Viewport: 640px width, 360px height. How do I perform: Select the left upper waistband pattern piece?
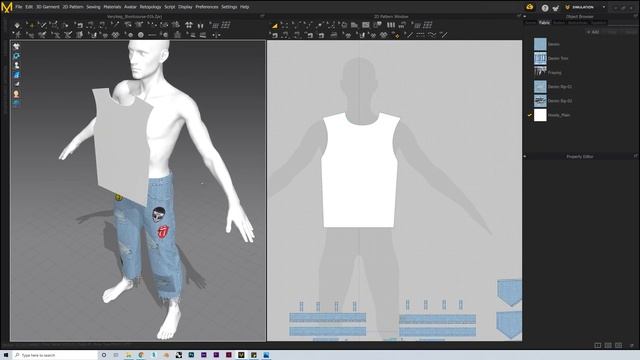tap(327, 318)
